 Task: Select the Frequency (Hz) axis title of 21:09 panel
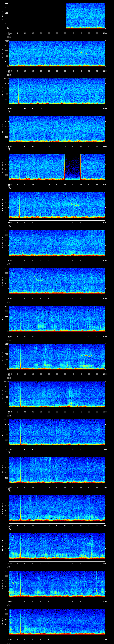3,16
